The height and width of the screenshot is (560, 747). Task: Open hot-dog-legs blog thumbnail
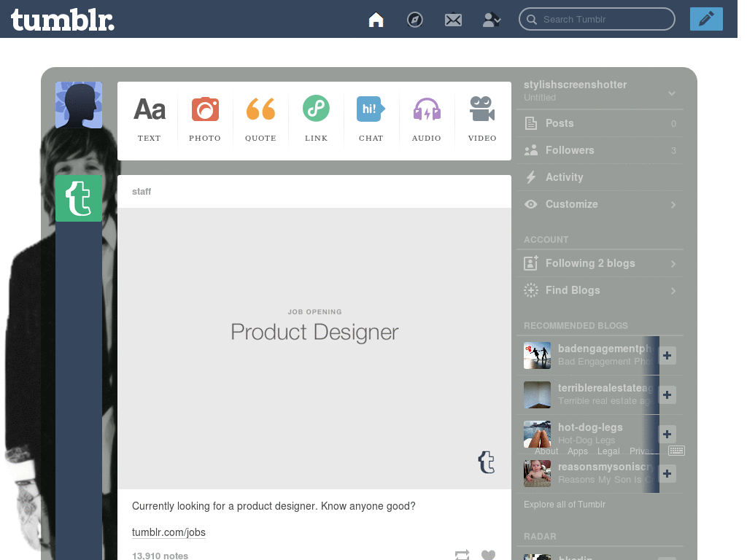coord(537,434)
